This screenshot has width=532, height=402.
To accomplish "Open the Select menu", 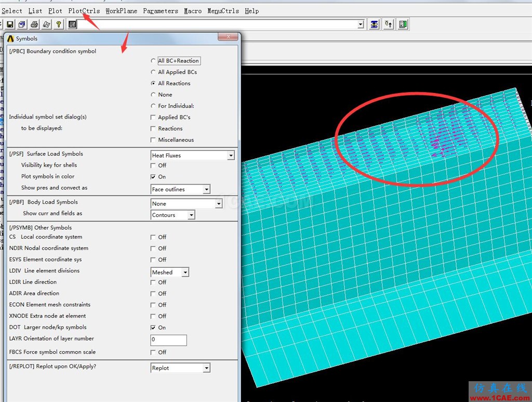I will point(12,11).
